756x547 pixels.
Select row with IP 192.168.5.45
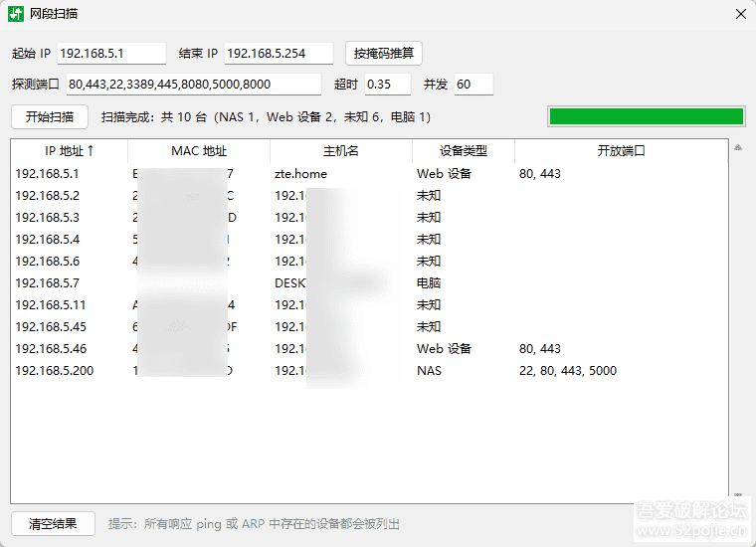coord(369,327)
